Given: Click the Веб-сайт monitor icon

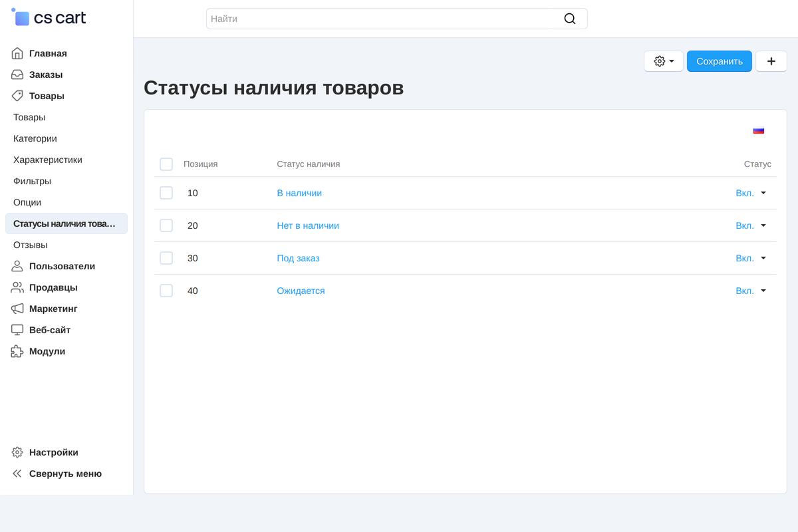Looking at the screenshot, I should pyautogui.click(x=17, y=330).
